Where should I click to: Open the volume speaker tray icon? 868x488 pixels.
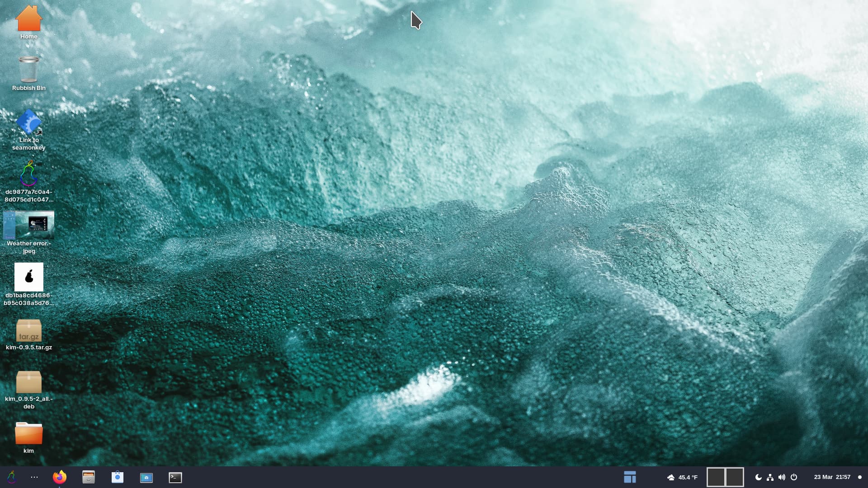pyautogui.click(x=782, y=477)
